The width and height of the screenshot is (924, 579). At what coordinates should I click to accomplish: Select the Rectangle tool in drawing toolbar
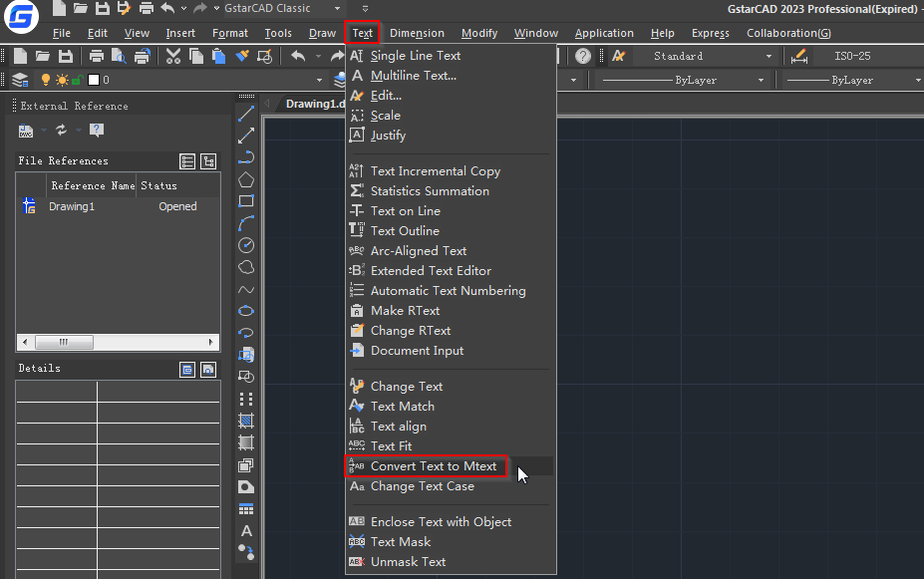[x=246, y=201]
